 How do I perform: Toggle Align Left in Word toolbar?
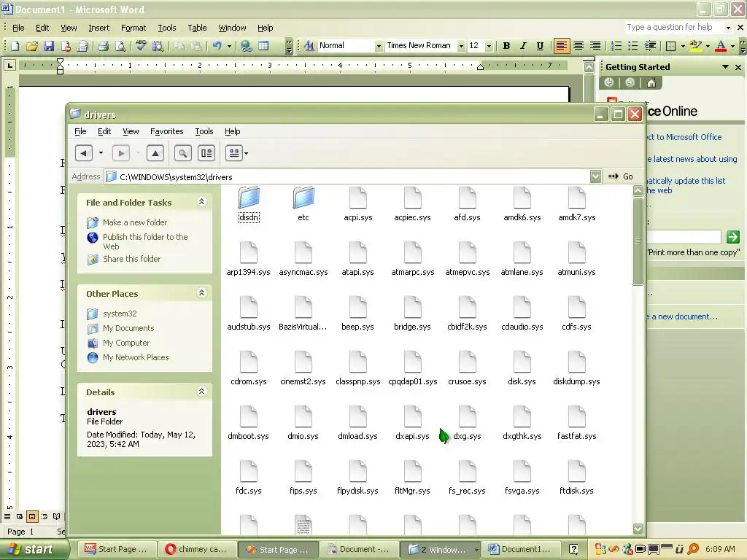561,46
